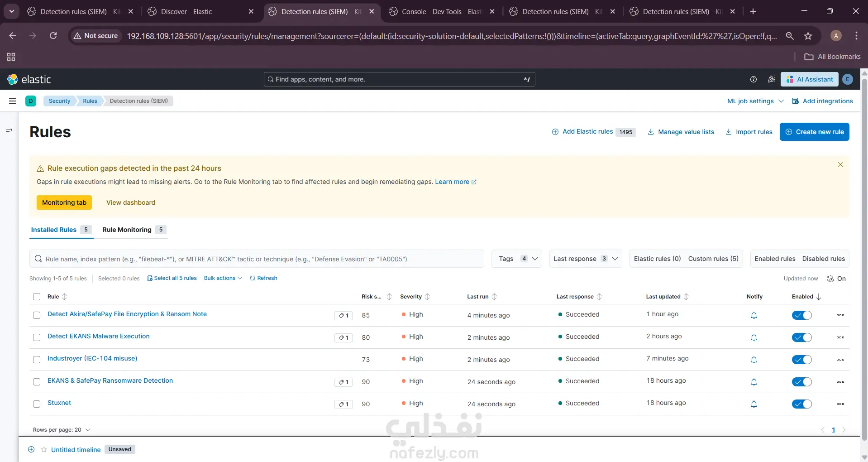Disable the Stuxnet rule switch
The width and height of the screenshot is (868, 462).
click(x=802, y=404)
